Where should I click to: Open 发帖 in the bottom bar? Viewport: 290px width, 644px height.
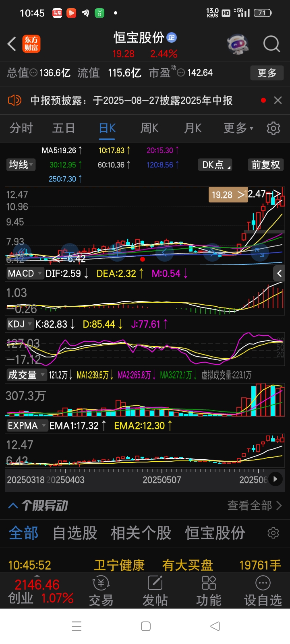coord(155,591)
